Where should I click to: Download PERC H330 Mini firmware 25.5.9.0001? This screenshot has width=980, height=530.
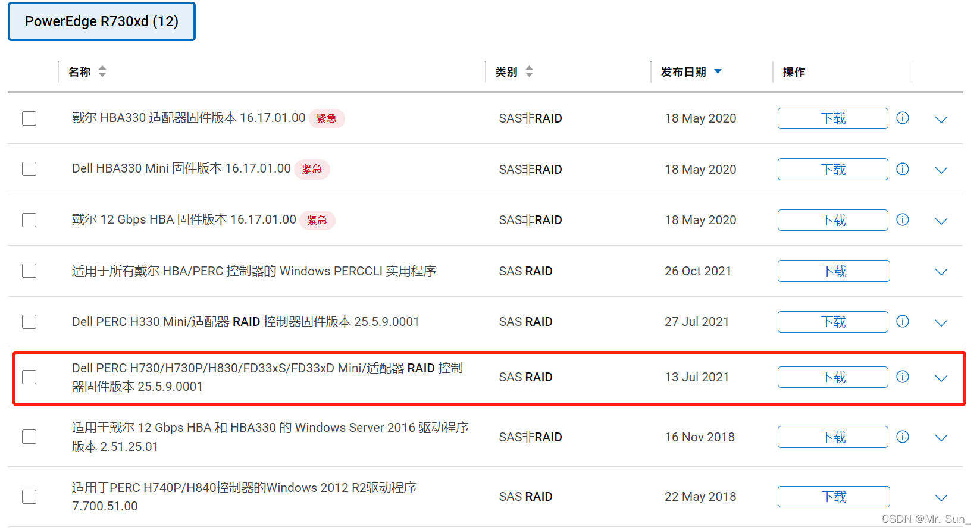(833, 322)
